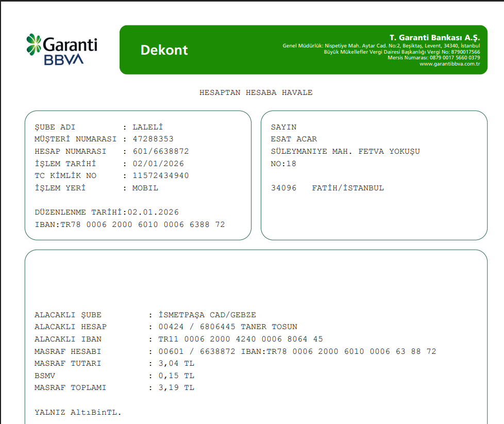Select ALACAKLI IBAN TR11 0006 2000 4240

click(241, 339)
